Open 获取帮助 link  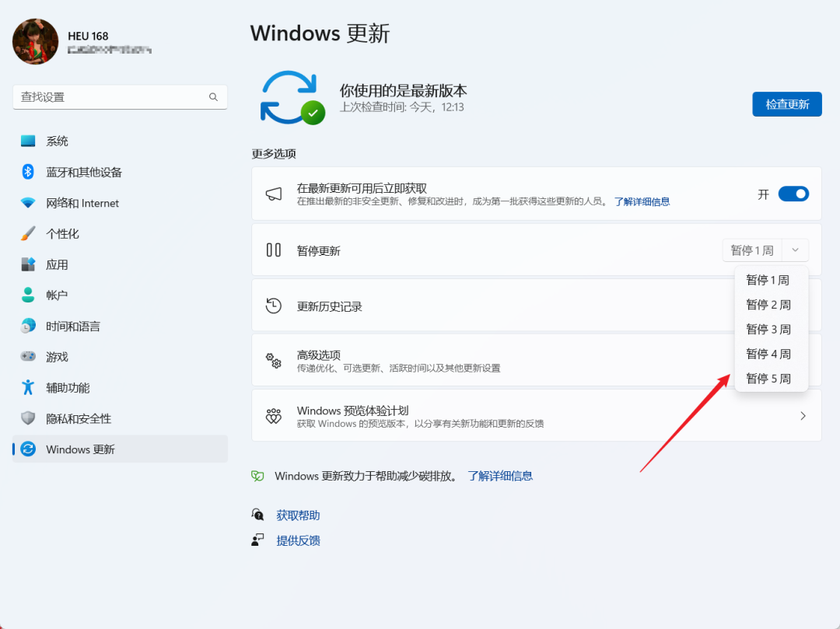click(298, 515)
